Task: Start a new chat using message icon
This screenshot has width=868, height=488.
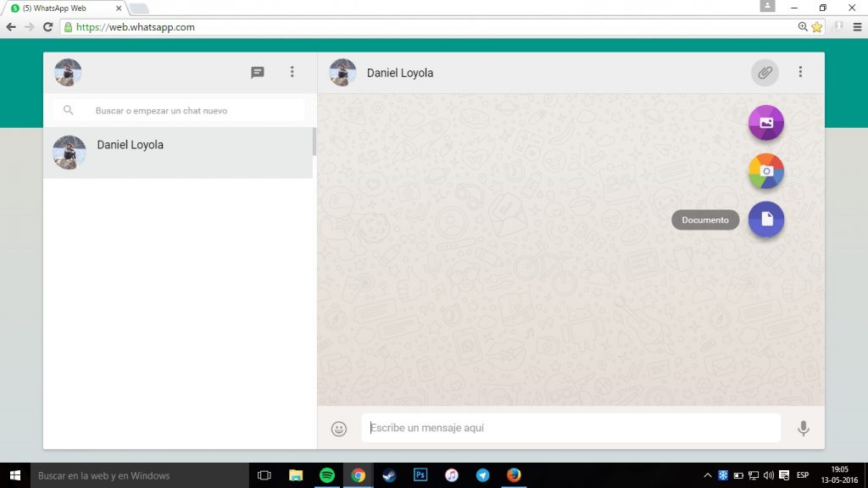Action: tap(258, 73)
